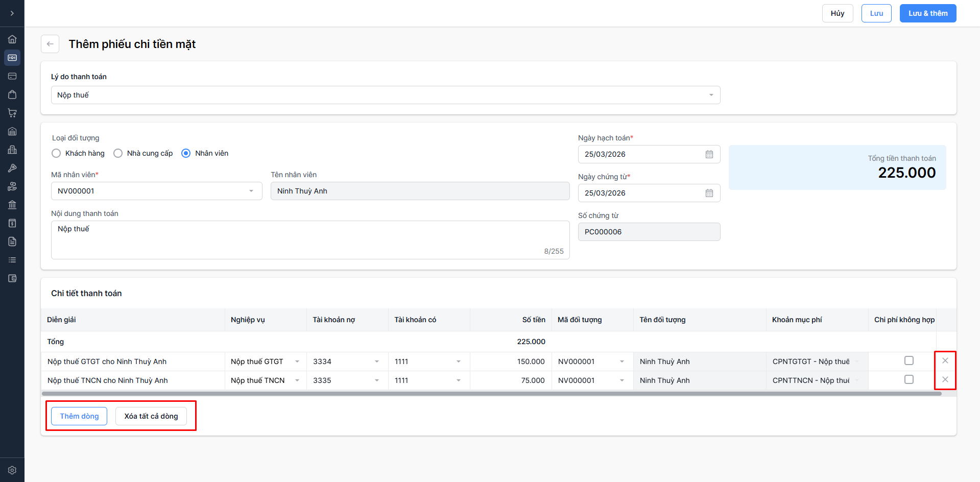Viewport: 980px width, 482px height.
Task: Open the bank building sidebar icon
Action: click(x=12, y=205)
